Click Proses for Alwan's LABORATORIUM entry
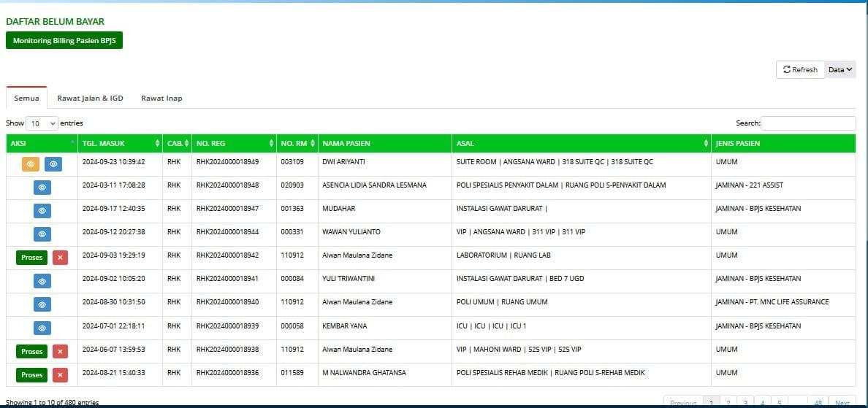The width and height of the screenshot is (868, 408). point(31,257)
